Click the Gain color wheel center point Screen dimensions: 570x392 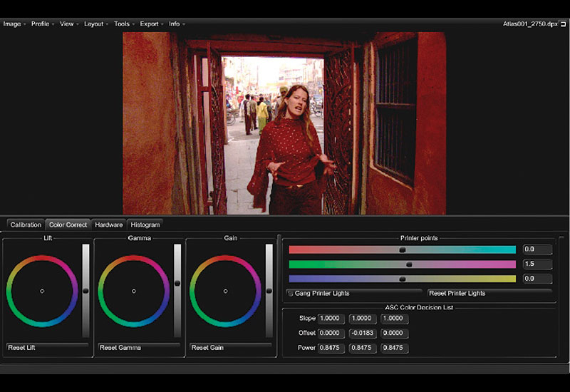pos(225,292)
